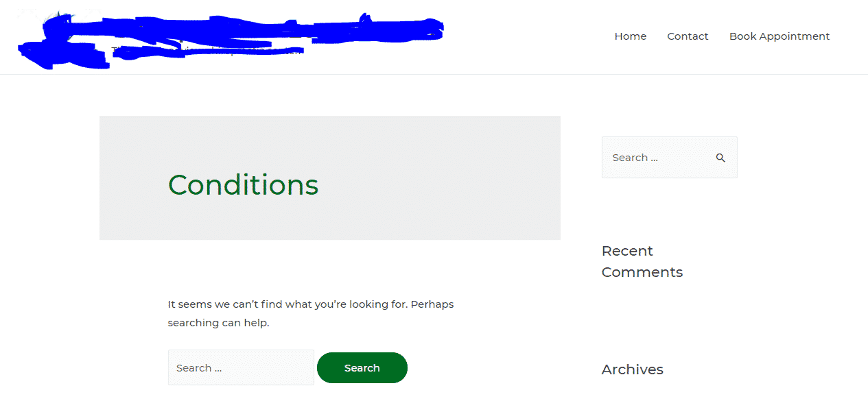Click the "Search ..." placeholder beside the green button
Screen dimensions: 868x401
pyautogui.click(x=199, y=368)
